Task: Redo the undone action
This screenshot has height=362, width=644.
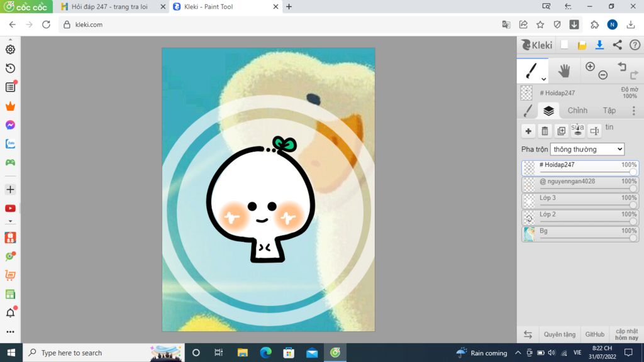Action: coord(634,75)
